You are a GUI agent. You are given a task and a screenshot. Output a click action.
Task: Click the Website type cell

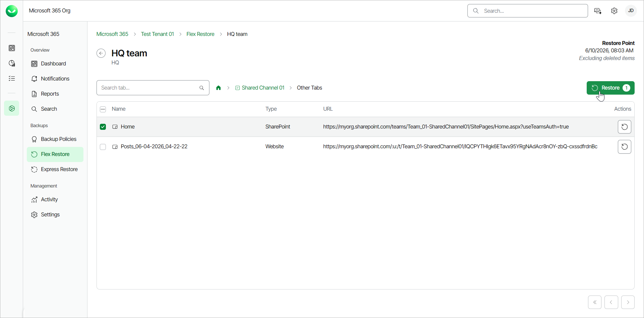274,147
